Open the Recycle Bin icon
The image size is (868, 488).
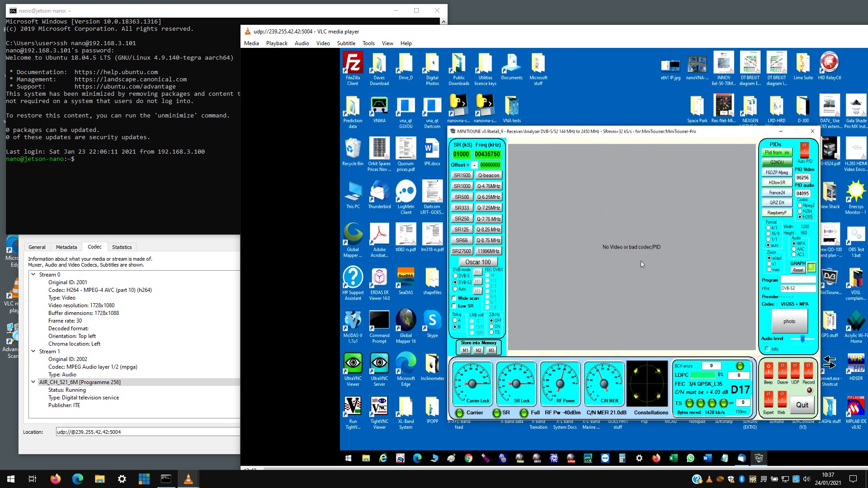pos(353,152)
